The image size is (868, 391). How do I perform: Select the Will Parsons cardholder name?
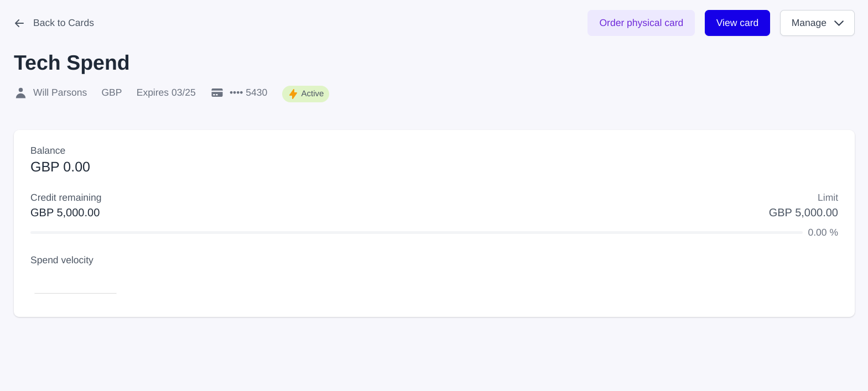[x=60, y=93]
